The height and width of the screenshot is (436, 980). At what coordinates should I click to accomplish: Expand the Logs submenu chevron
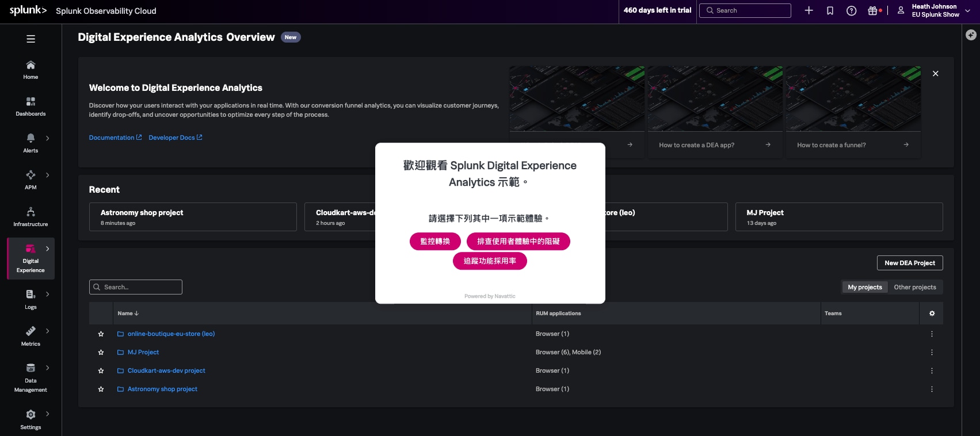point(47,294)
